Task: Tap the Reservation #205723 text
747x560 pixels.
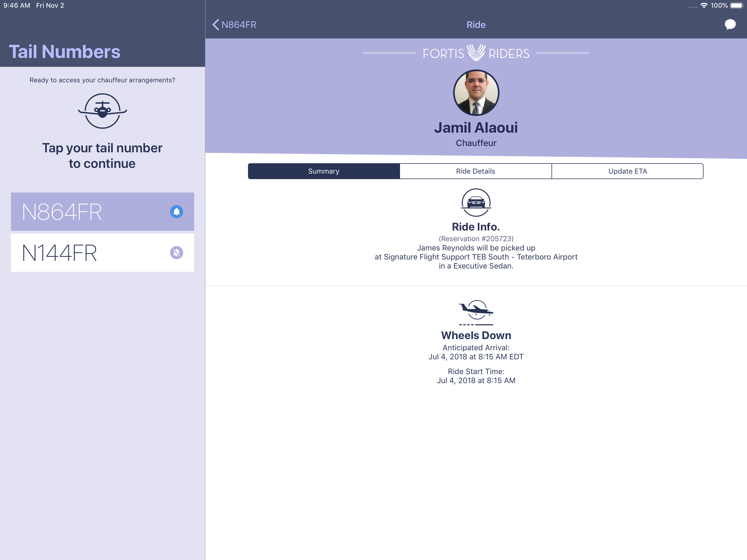Action: (476, 239)
